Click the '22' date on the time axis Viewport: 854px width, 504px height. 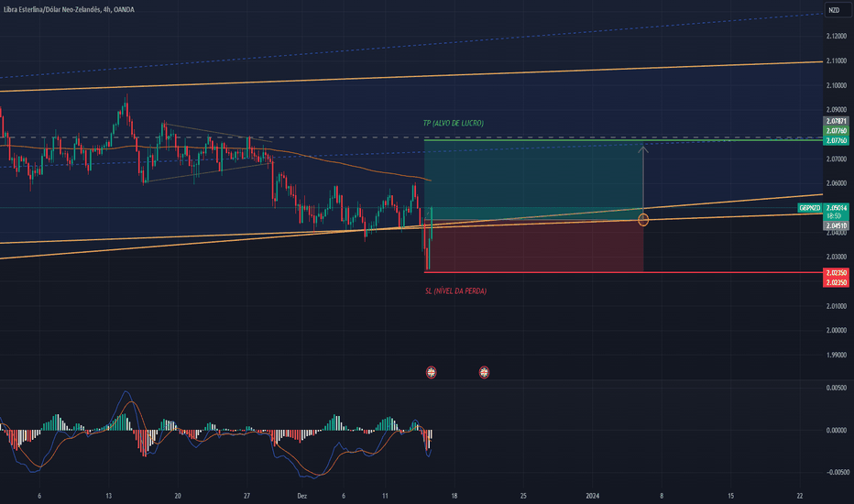click(x=800, y=496)
